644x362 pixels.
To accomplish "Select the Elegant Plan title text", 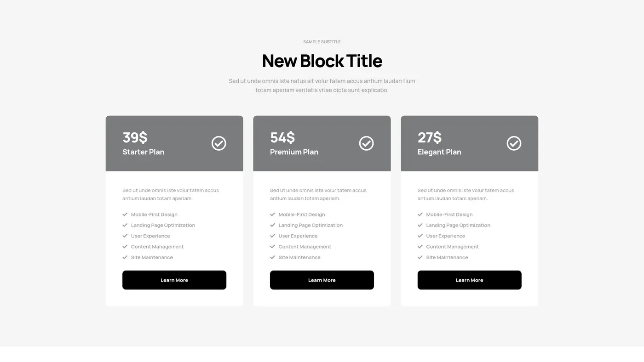I will (x=439, y=152).
